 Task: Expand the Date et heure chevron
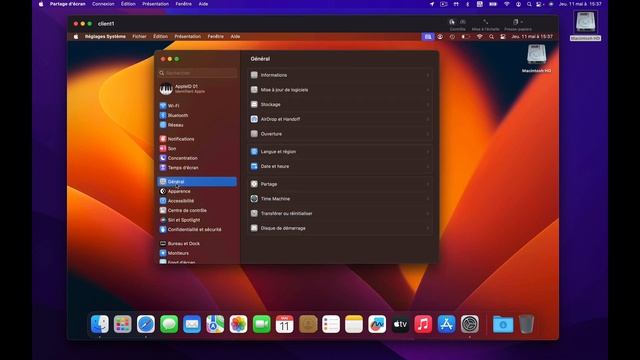coord(428,167)
